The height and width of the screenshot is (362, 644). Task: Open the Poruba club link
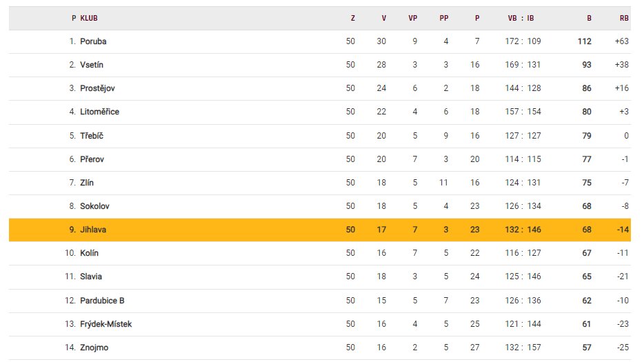tap(93, 41)
